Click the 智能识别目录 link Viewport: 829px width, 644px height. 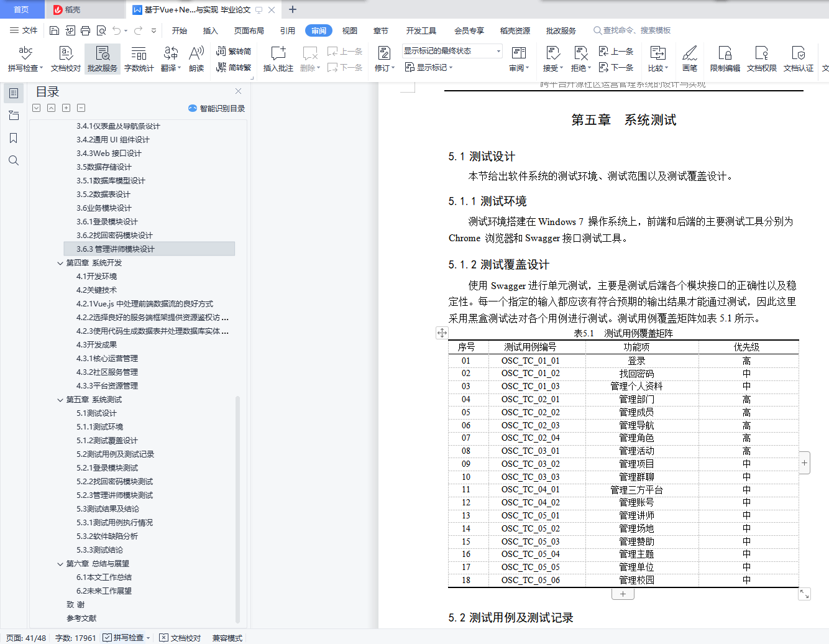pyautogui.click(x=217, y=109)
